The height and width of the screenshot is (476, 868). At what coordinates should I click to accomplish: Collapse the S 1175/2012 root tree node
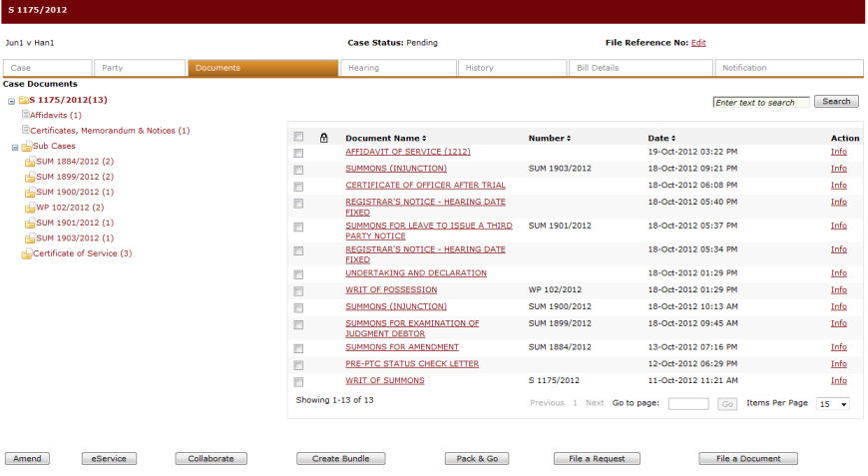pyautogui.click(x=11, y=101)
